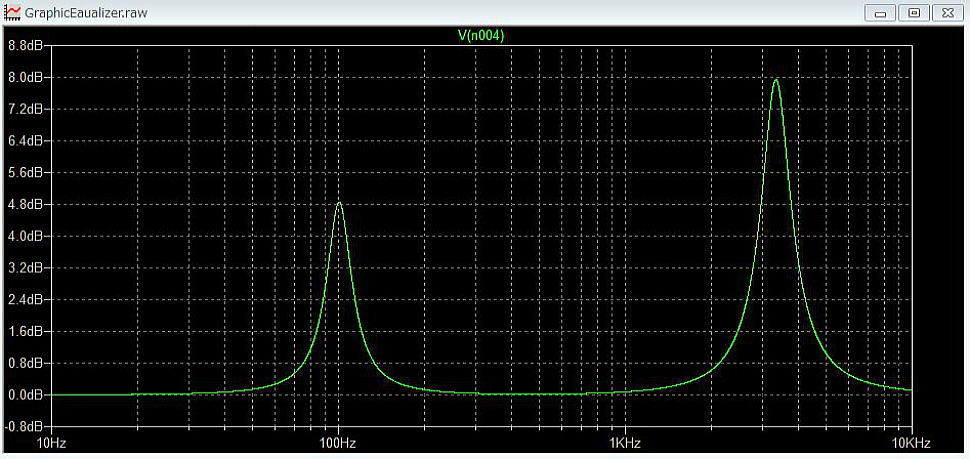
Task: Click the waveform icon in the title bar
Action: pos(12,12)
